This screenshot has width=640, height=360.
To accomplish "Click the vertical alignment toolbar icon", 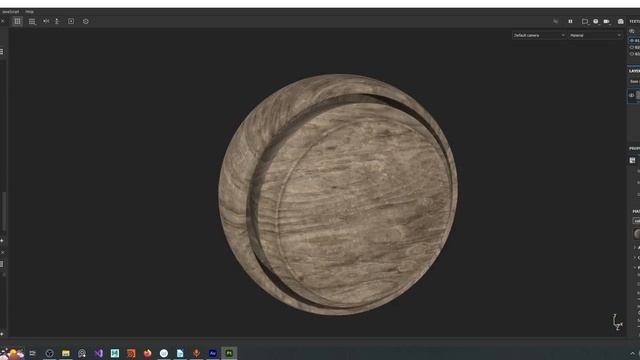I will coord(57,21).
